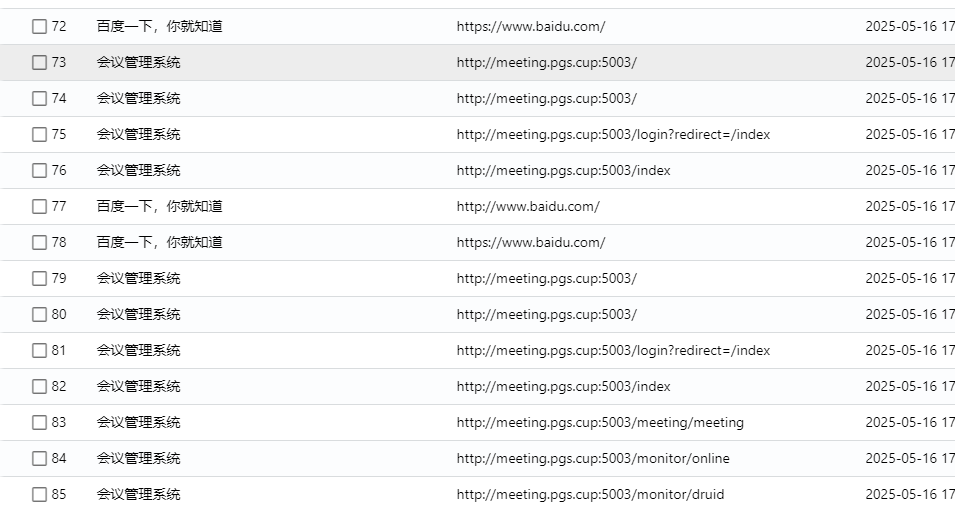This screenshot has width=955, height=508.
Task: Check the box for row 84
Action: click(39, 457)
